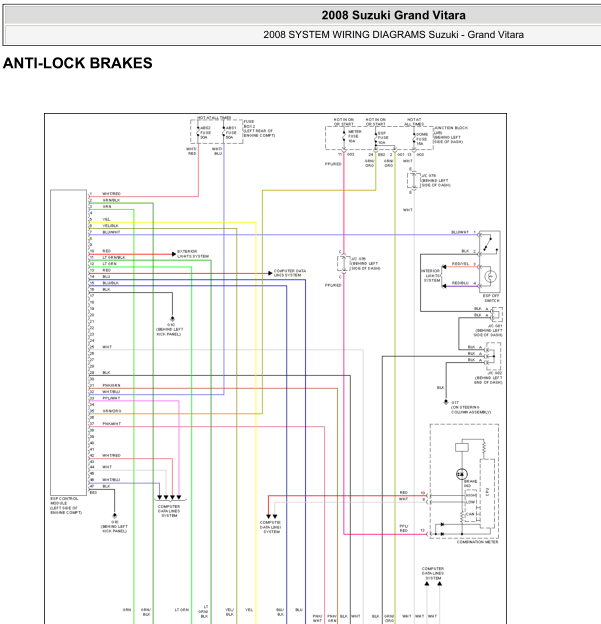601x624 pixels.
Task: Click the J/C G76 connector on PPL/RED wire
Action: click(344, 263)
